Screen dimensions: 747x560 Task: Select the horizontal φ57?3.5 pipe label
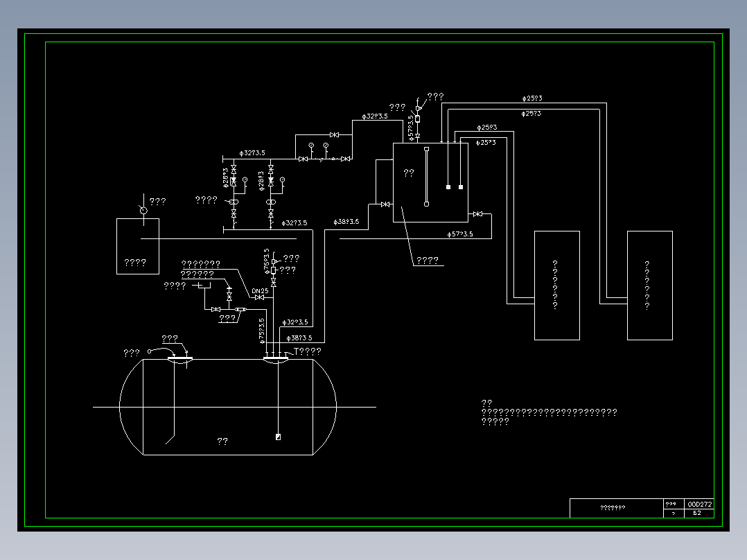point(459,234)
